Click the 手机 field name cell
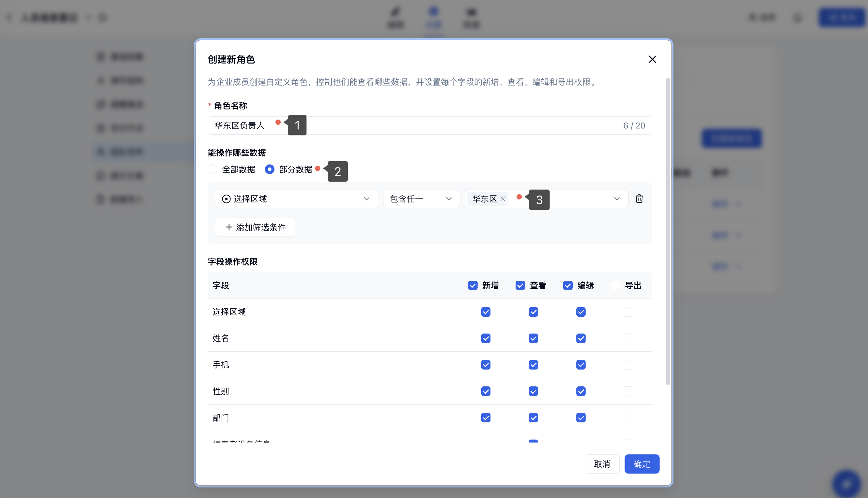The height and width of the screenshot is (498, 868). pyautogui.click(x=221, y=365)
